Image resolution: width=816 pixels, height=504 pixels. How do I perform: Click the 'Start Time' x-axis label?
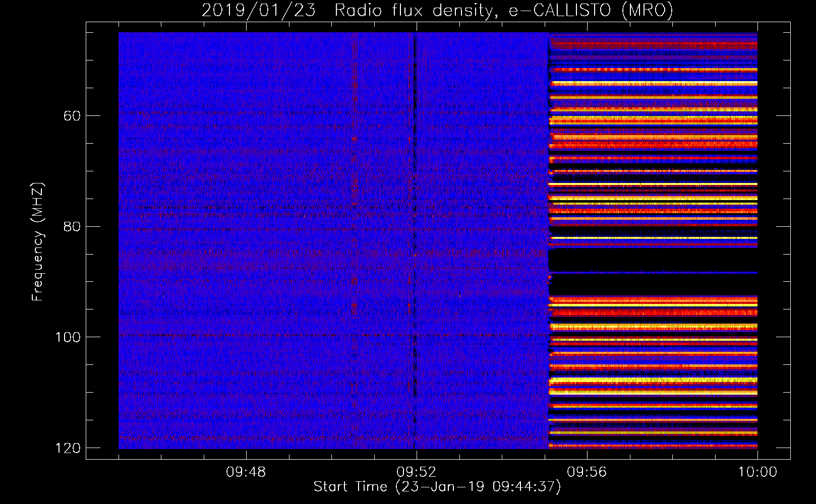437,487
